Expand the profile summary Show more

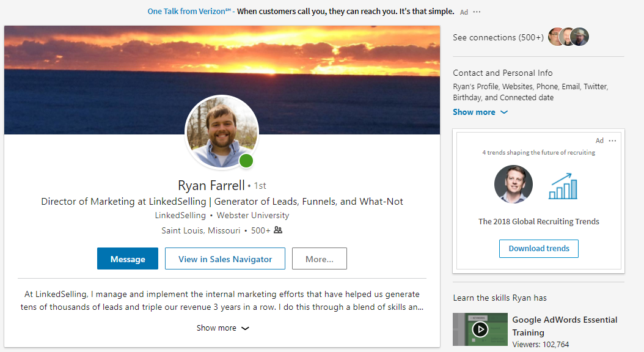[x=222, y=328]
